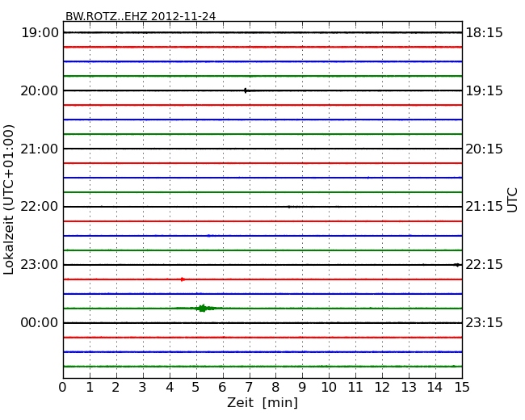
Task: Click the 18:15 UTC label
Action: (x=484, y=33)
